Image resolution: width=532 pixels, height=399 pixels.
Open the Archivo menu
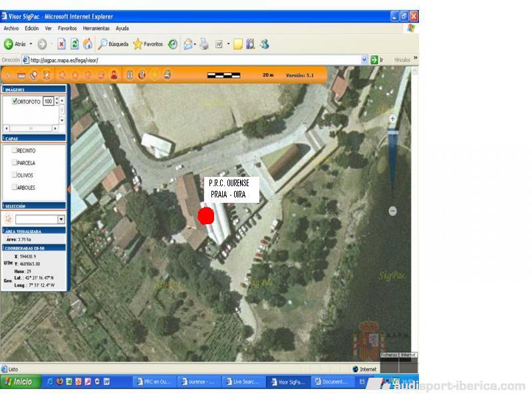11,29
